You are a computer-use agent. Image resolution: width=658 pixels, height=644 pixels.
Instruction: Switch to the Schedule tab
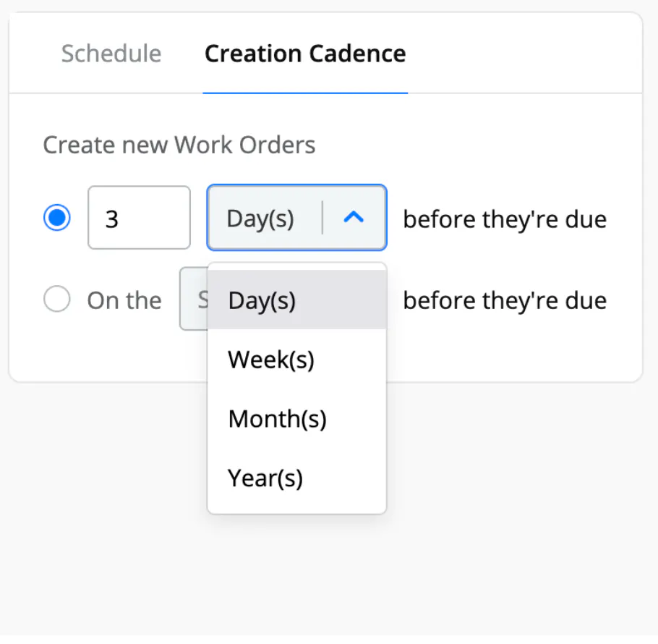(x=111, y=54)
